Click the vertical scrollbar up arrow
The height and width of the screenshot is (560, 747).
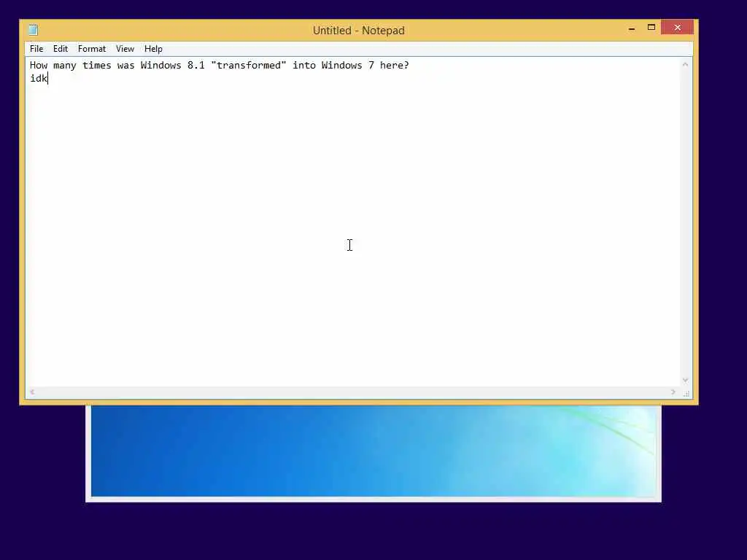pos(685,64)
